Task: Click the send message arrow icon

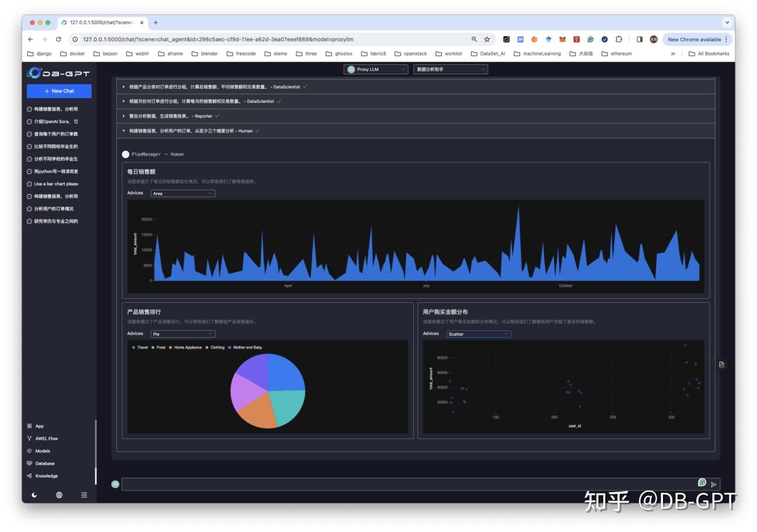Action: pos(713,484)
